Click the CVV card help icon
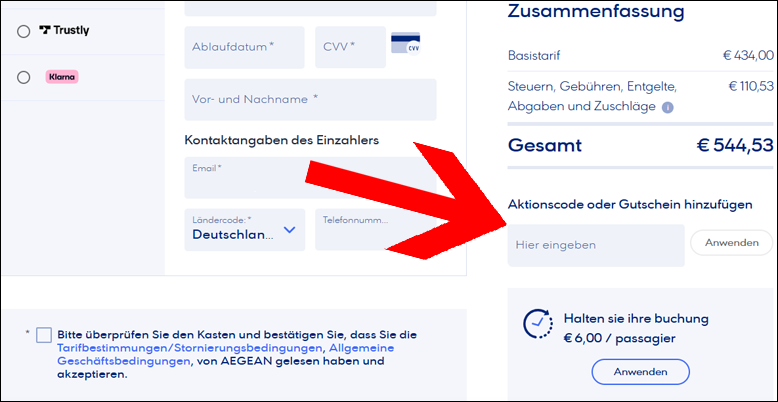778x402 pixels. point(405,43)
